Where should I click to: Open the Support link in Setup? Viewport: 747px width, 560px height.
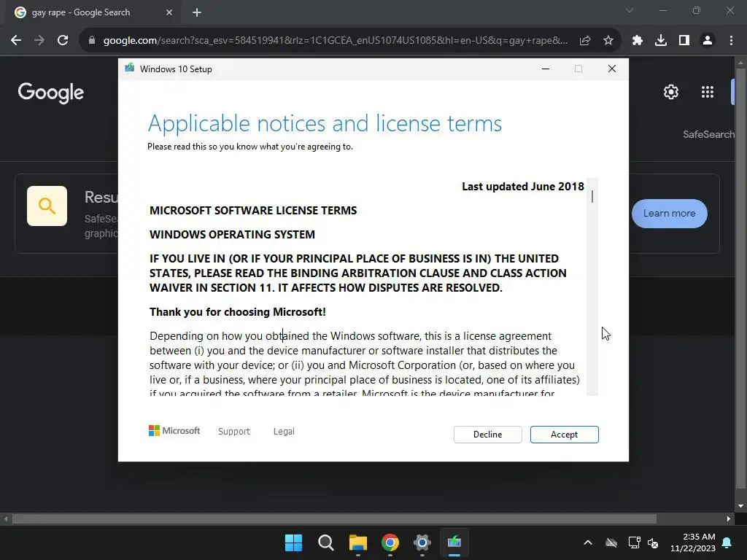point(234,431)
